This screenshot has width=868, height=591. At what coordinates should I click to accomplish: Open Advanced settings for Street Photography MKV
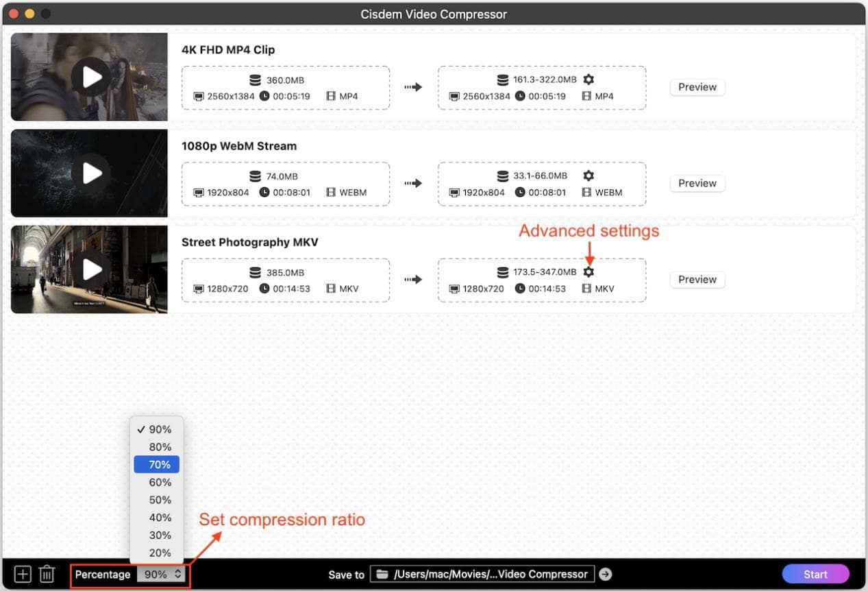(x=588, y=272)
